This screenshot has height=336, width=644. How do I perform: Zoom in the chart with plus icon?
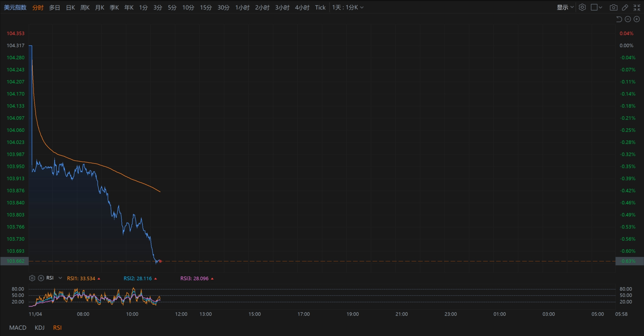tap(637, 19)
